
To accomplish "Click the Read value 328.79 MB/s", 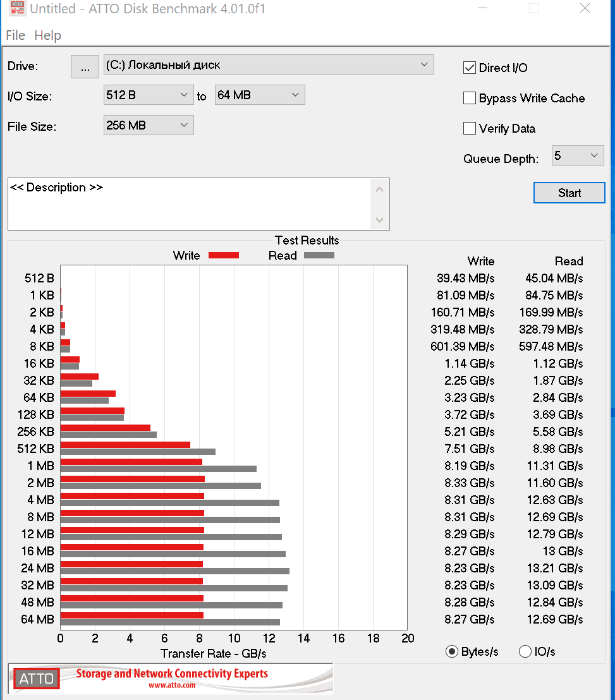I will click(551, 329).
